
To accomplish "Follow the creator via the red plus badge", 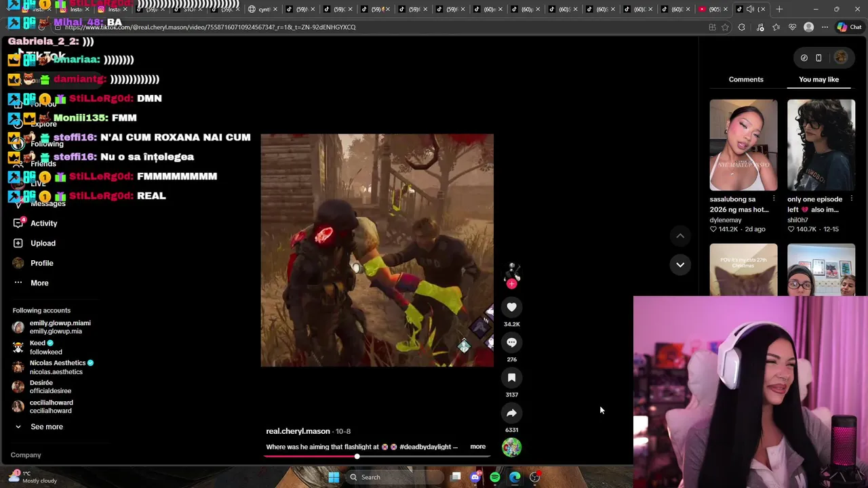I will point(511,284).
